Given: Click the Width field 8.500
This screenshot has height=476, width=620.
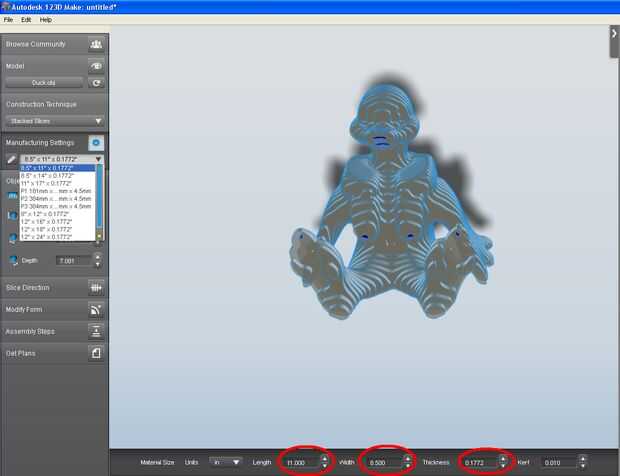Looking at the screenshot, I should pos(384,463).
